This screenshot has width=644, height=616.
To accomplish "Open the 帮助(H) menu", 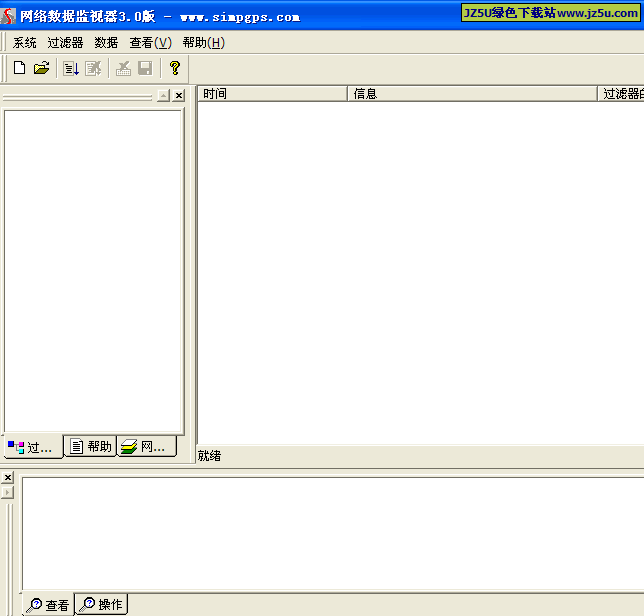I will click(203, 43).
